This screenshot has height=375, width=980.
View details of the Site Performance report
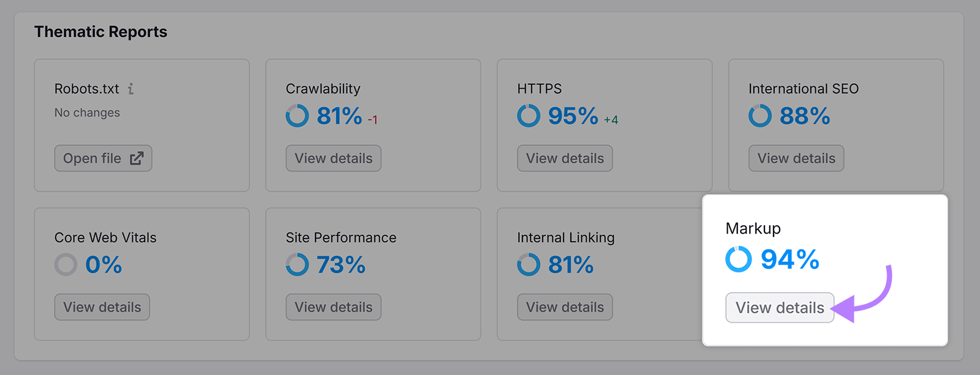[333, 307]
